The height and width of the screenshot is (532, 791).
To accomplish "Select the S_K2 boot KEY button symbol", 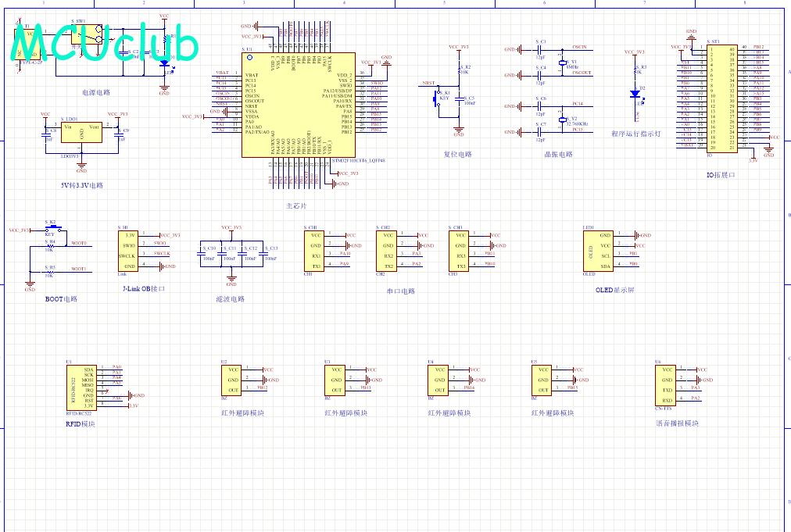I will pos(53,228).
